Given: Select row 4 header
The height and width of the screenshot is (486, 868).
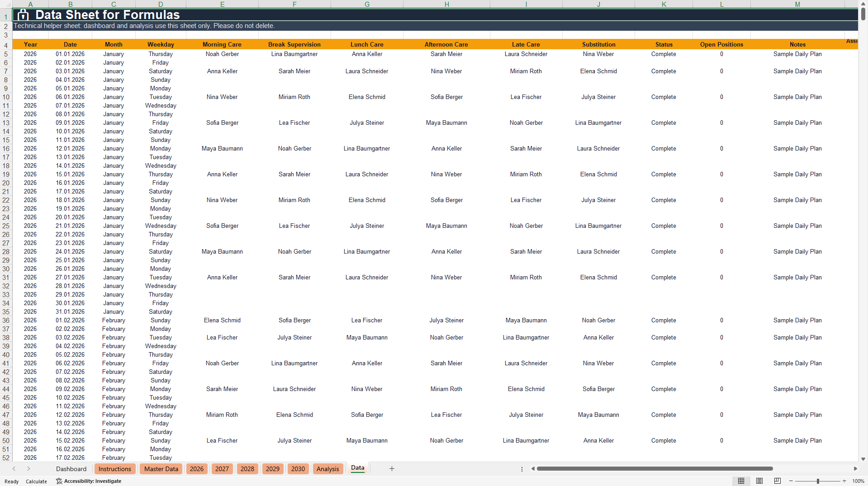Looking at the screenshot, I should (x=6, y=45).
